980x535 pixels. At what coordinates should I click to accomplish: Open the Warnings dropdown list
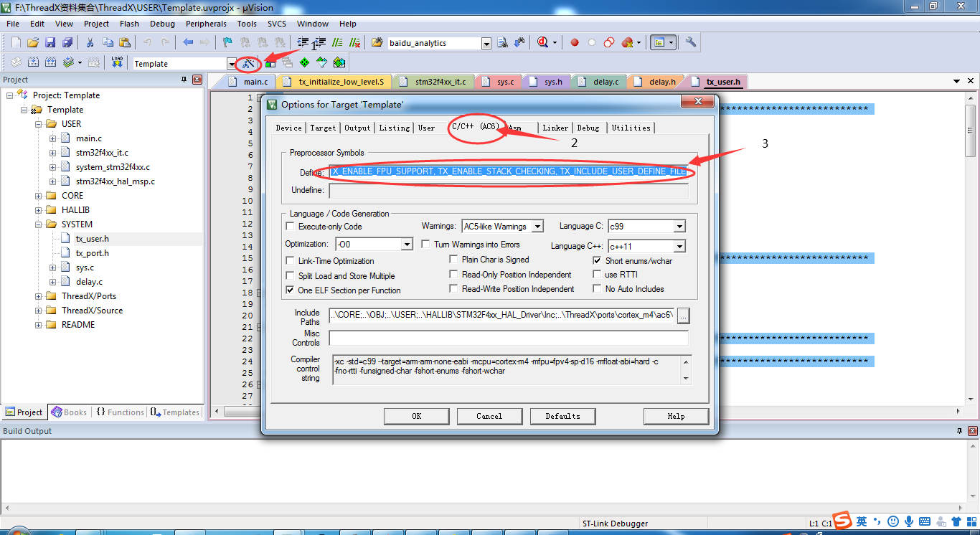pos(537,227)
